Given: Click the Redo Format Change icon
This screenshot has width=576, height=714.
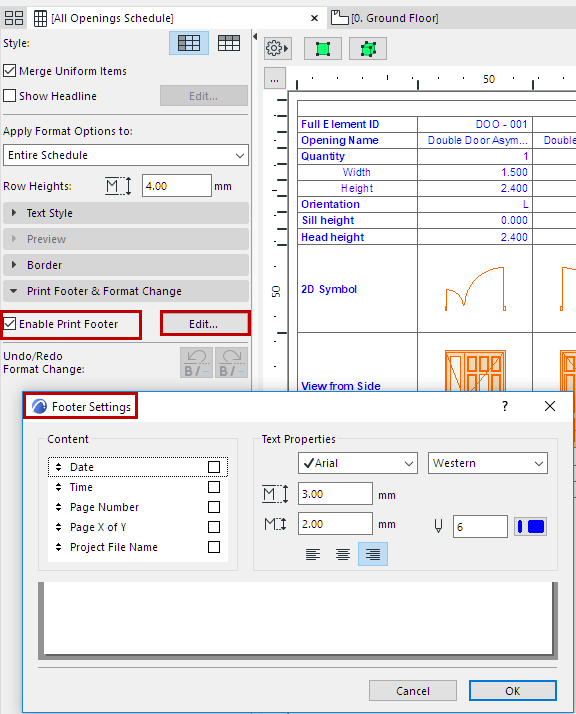Looking at the screenshot, I should pyautogui.click(x=232, y=363).
